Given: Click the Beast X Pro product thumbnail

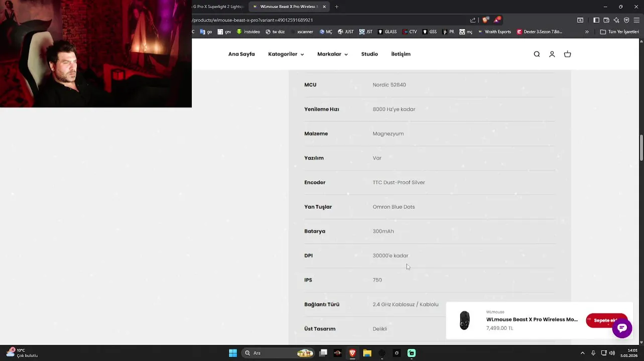Looking at the screenshot, I should (x=465, y=320).
